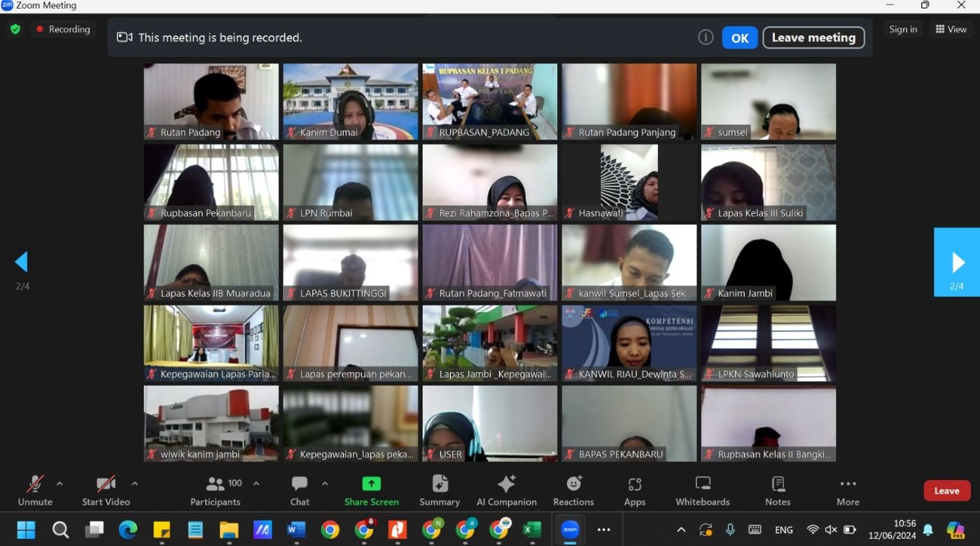Select the wiwik kanim jambi tile
The width and height of the screenshot is (980, 546).
coord(211,424)
